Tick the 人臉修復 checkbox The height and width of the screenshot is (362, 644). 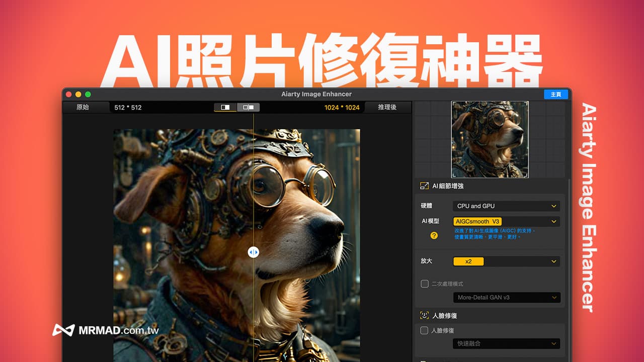[x=425, y=330]
